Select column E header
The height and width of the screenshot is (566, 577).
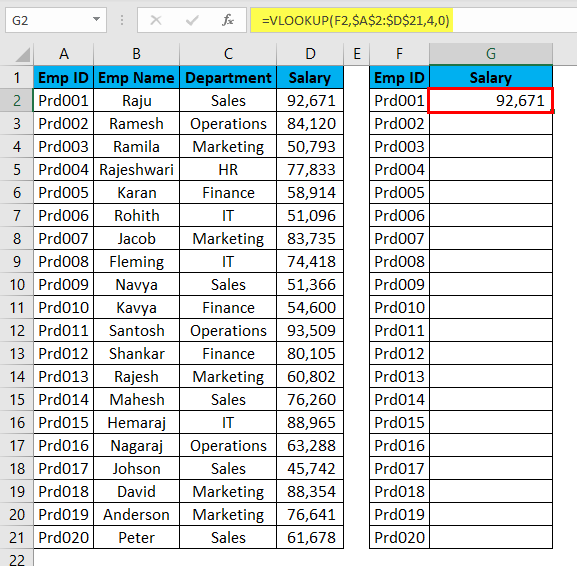pos(357,54)
